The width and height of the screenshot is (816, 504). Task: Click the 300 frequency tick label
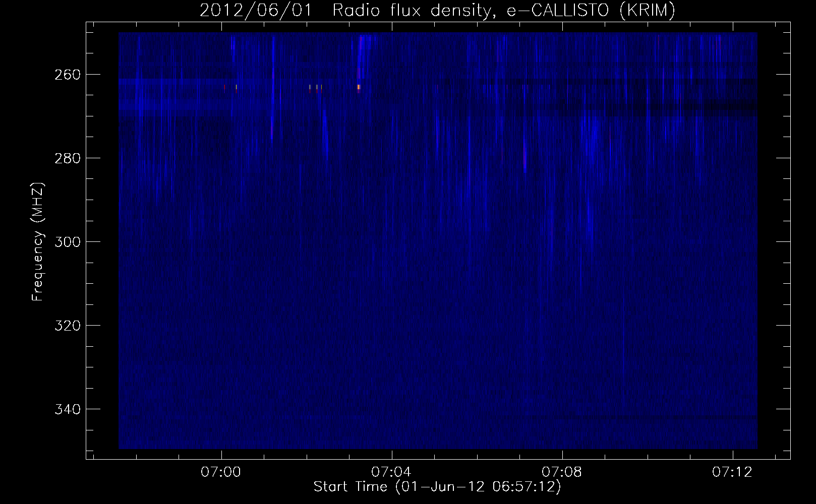pos(67,242)
